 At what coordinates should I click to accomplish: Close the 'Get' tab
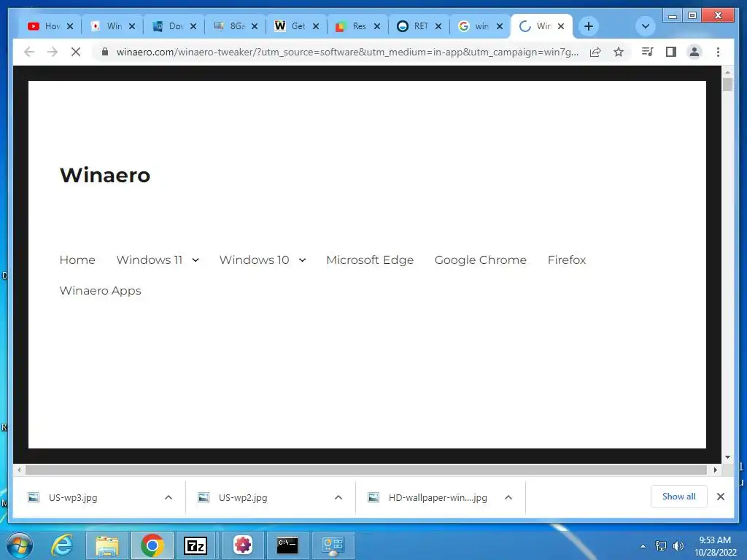pos(315,26)
